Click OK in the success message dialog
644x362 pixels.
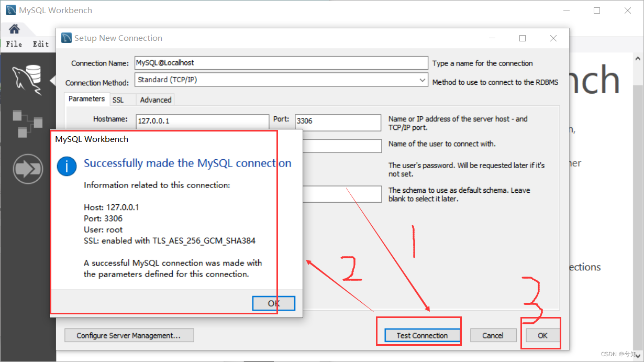pos(273,303)
